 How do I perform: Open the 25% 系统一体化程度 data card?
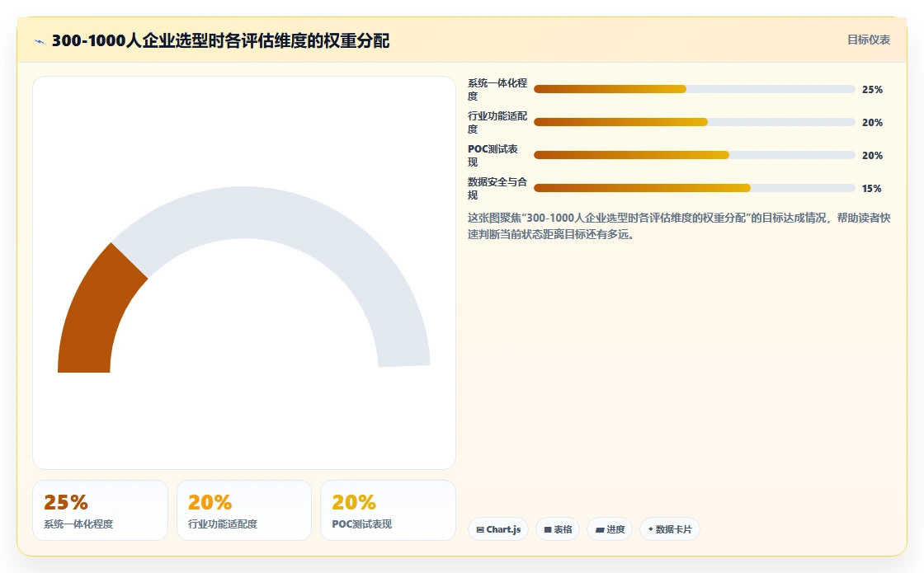click(100, 510)
